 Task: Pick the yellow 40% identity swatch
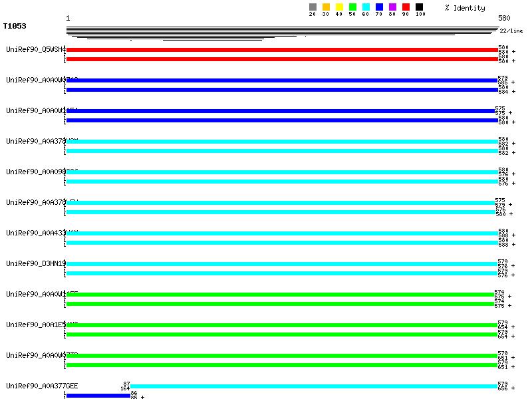coord(339,7)
